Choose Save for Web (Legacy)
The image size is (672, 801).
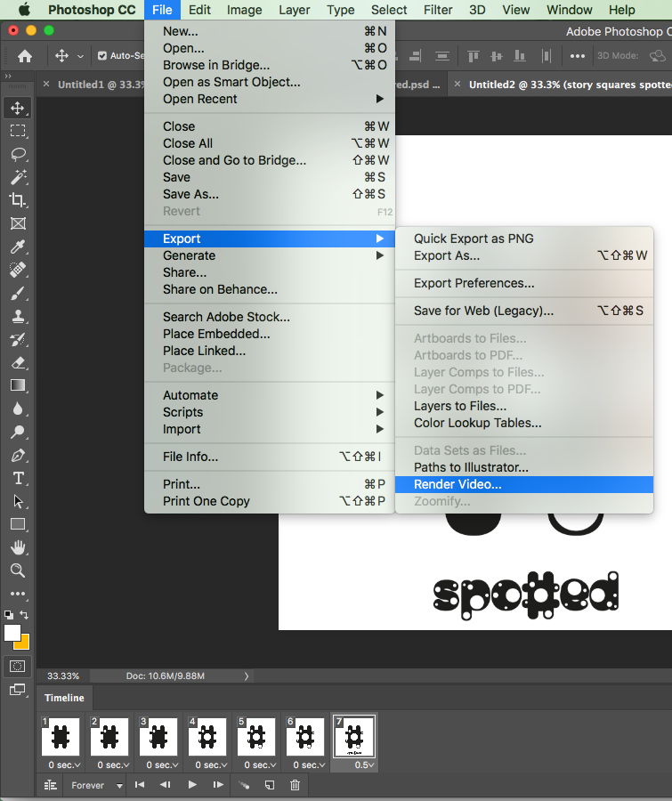pos(524,311)
